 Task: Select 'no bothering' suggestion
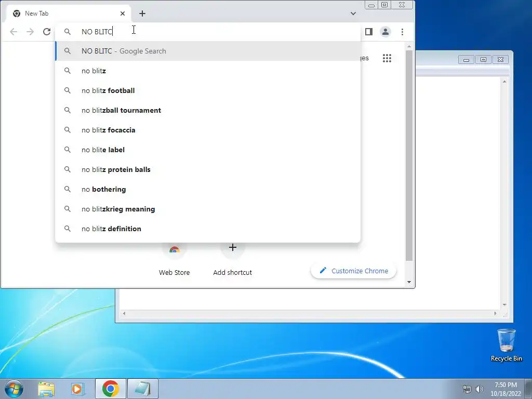[x=208, y=189]
